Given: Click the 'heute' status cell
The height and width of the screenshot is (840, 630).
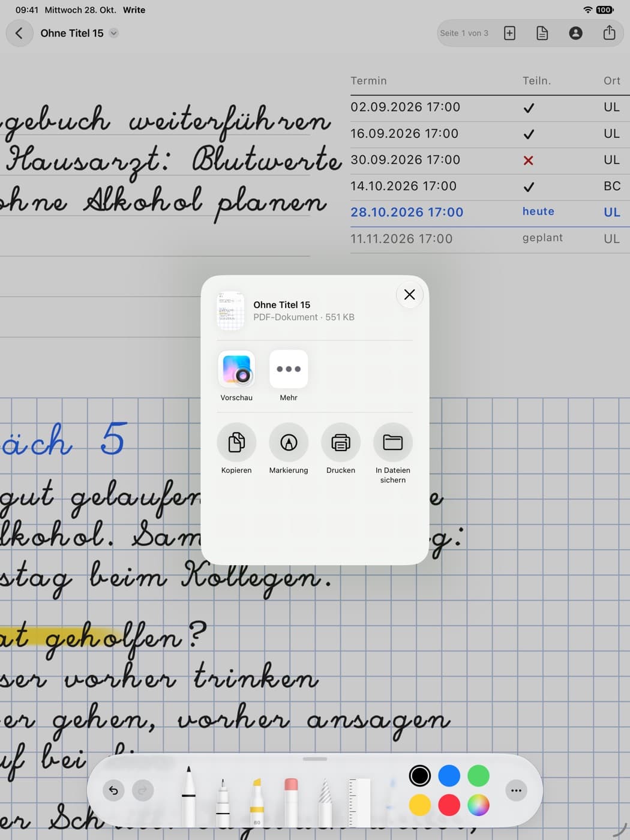Looking at the screenshot, I should tap(538, 211).
